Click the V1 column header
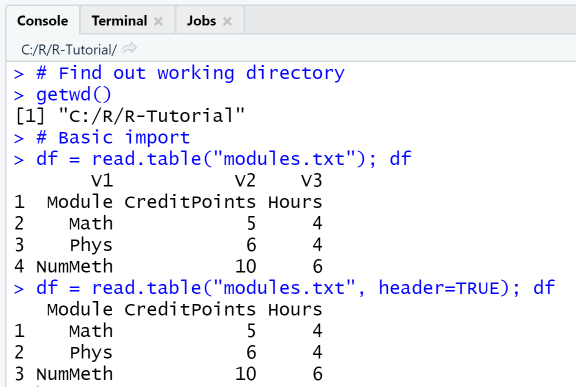The width and height of the screenshot is (576, 387). pos(102,180)
